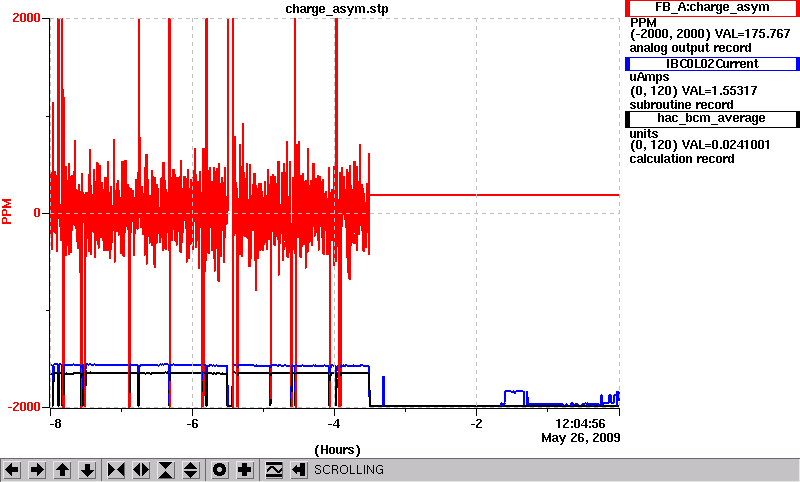Click the -4 hours tick label
Viewport: 800px width, 482px height.
coord(334,424)
